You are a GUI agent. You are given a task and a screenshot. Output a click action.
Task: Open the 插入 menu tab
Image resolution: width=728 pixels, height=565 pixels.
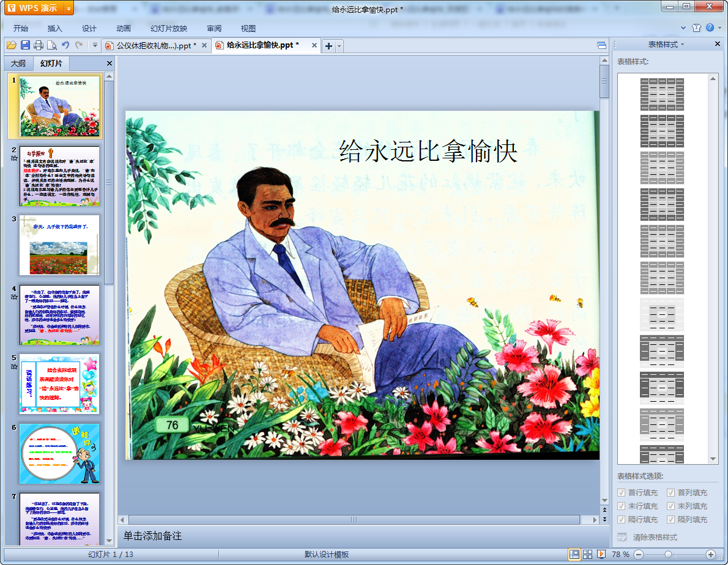pyautogui.click(x=55, y=28)
